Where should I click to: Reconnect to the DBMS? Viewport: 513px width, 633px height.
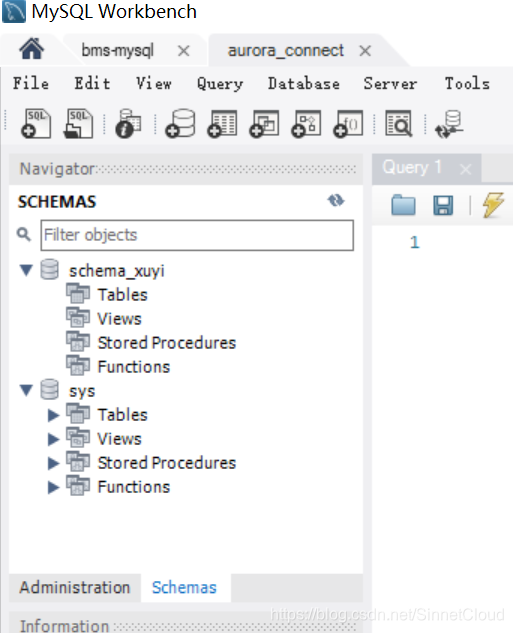pos(449,124)
